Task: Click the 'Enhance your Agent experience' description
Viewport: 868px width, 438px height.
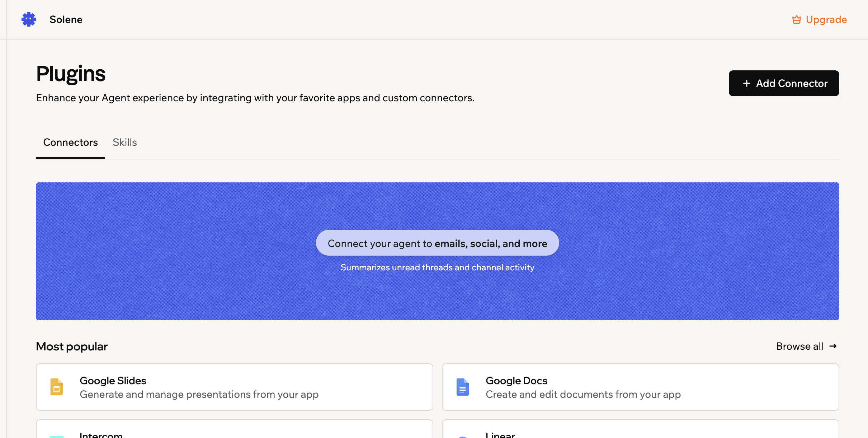Action: coord(255,98)
